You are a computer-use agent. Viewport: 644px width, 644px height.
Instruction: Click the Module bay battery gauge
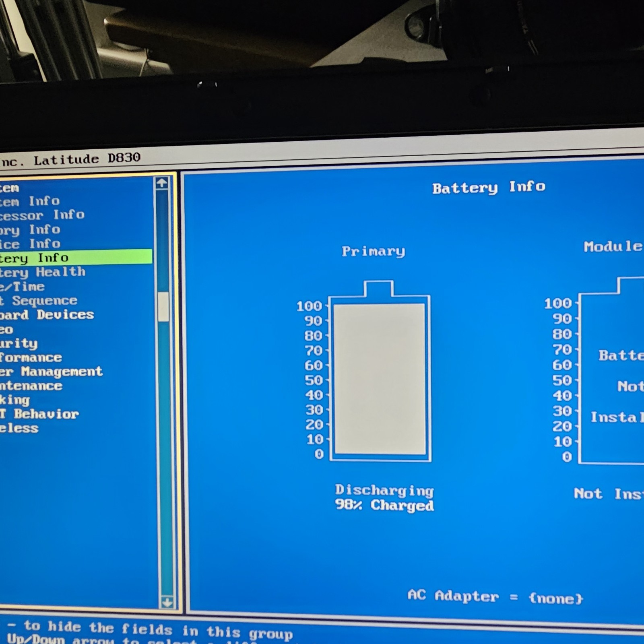pyautogui.click(x=611, y=370)
